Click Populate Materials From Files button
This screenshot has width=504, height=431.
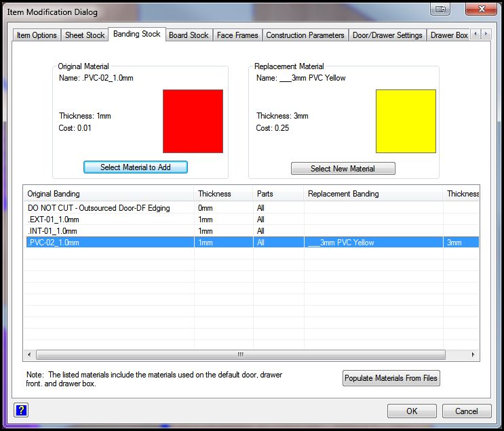391,378
